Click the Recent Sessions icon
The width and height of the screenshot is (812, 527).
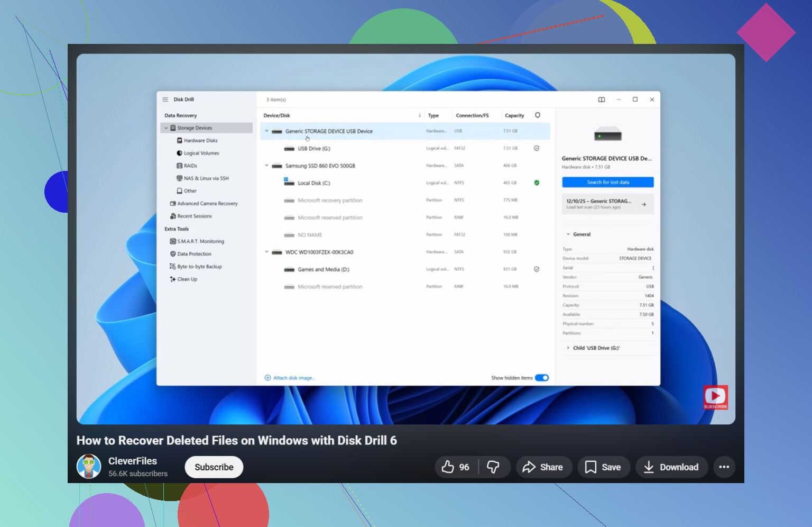(x=173, y=216)
